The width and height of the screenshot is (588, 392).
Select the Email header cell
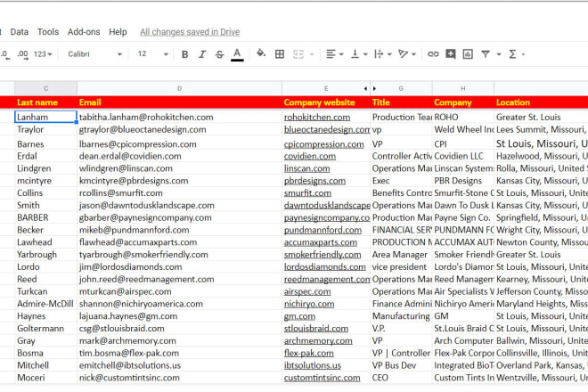[x=179, y=102]
